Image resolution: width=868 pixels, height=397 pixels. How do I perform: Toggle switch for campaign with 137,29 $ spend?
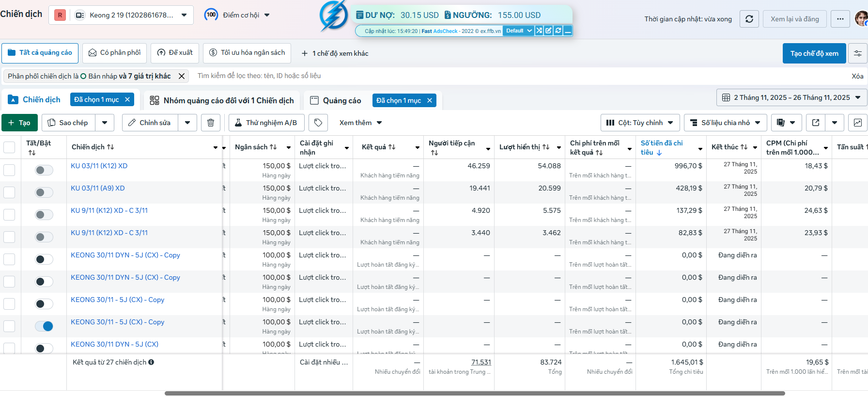[x=44, y=215]
